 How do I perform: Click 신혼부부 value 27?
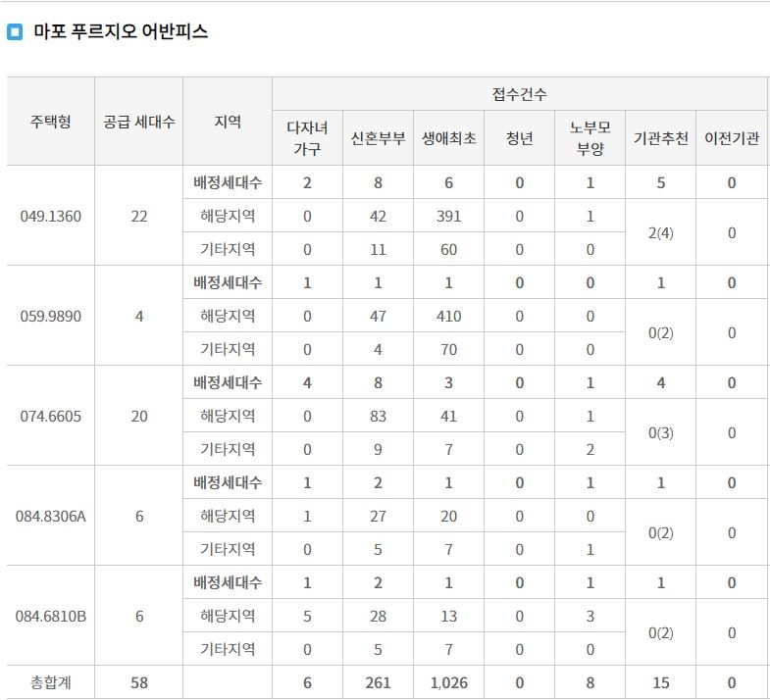coord(378,517)
